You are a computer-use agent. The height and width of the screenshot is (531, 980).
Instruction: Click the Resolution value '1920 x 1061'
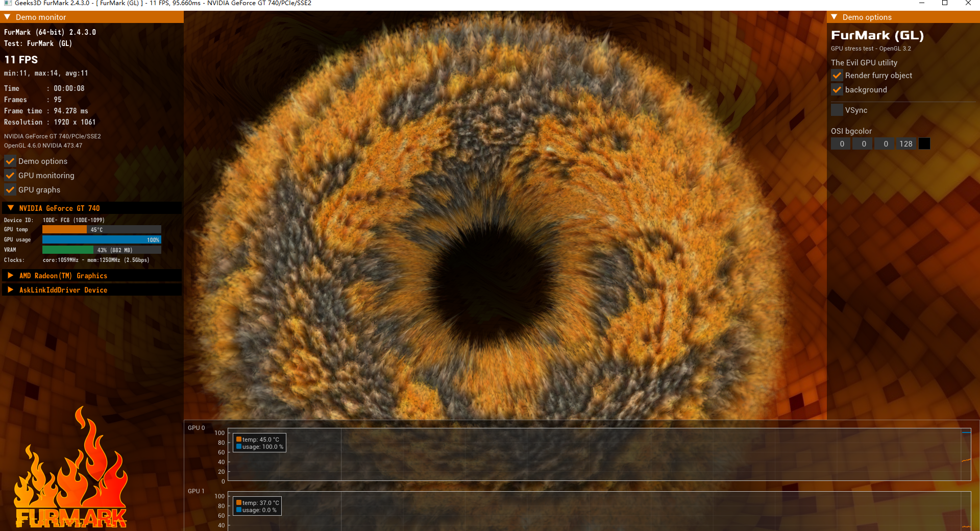pos(75,123)
